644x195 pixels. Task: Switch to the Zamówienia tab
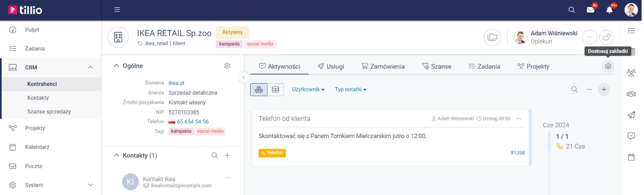(383, 67)
